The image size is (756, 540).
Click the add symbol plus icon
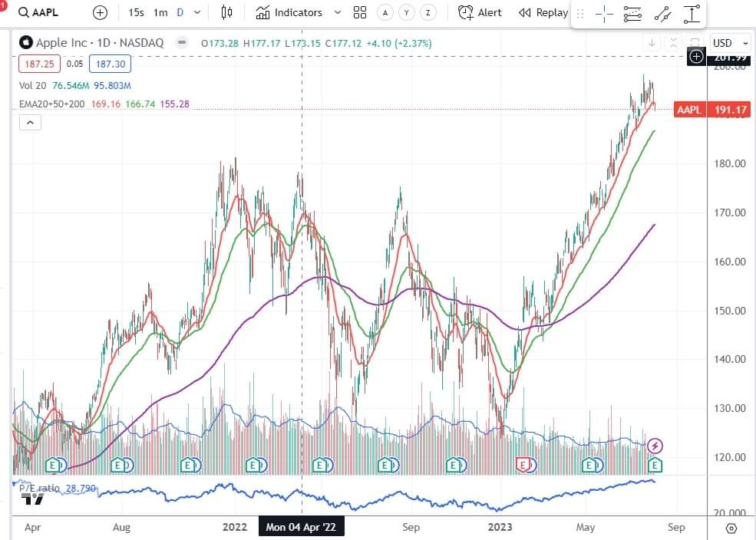pos(100,12)
